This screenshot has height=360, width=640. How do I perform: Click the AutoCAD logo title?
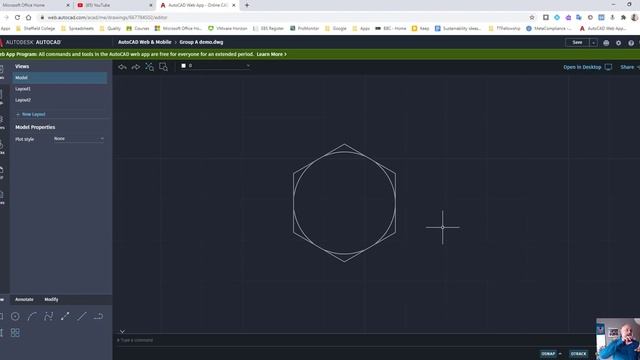click(31, 42)
